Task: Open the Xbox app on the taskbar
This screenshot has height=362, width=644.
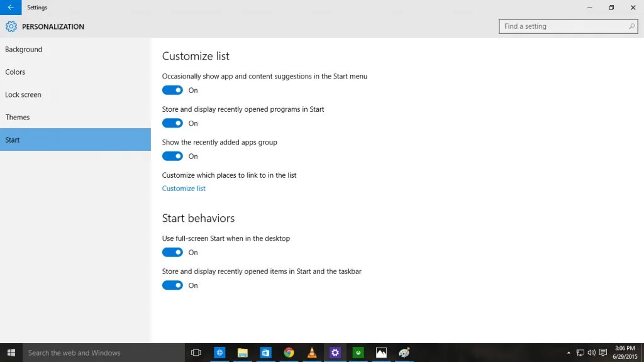Action: 358,353
